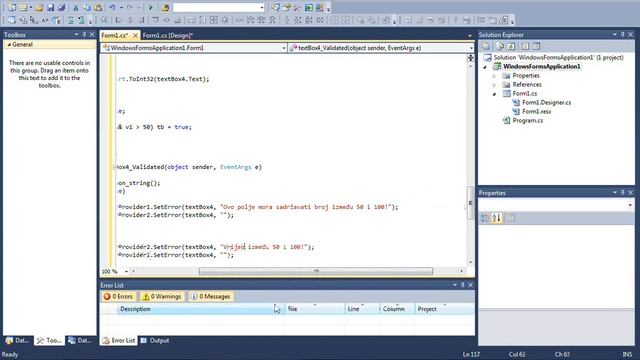Sort Error List by Description column
640x360 pixels.
(x=200, y=309)
